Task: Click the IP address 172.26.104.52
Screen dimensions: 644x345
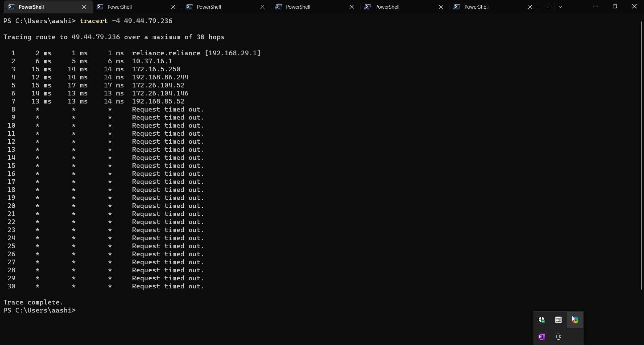Action: (158, 85)
